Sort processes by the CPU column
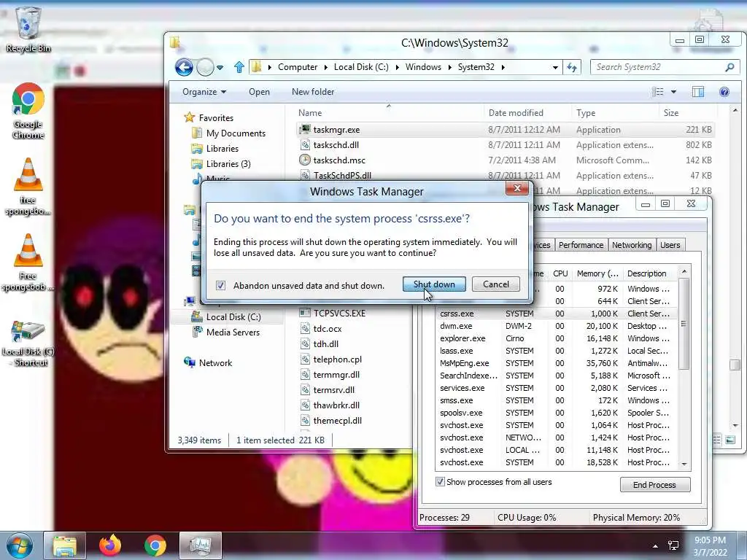Viewport: 747px width, 560px height. point(560,273)
